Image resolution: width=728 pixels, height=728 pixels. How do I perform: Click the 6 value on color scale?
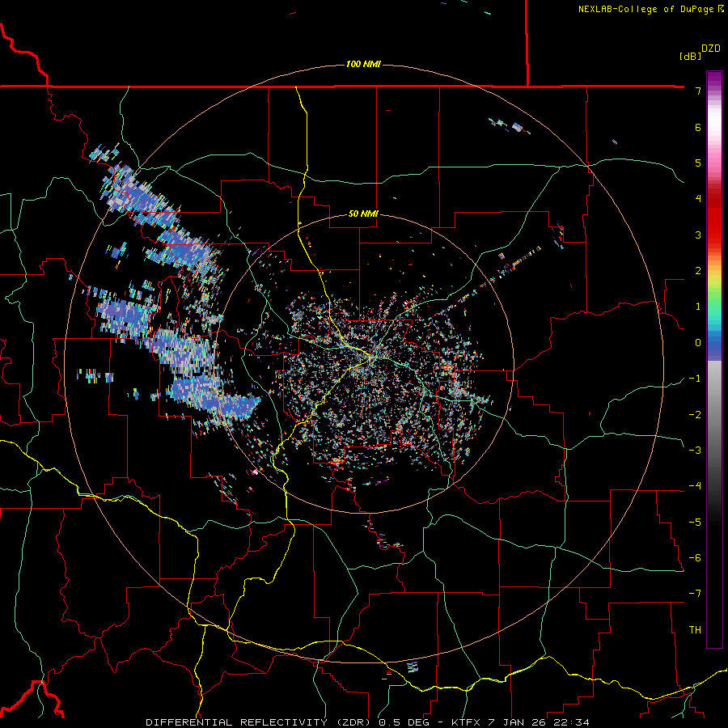(698, 127)
